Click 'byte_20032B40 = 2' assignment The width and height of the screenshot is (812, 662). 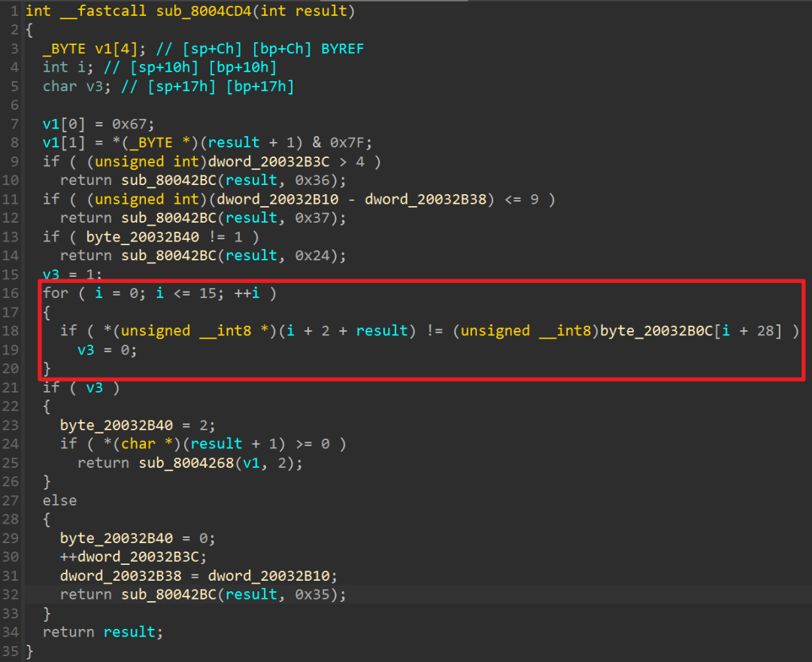[134, 425]
